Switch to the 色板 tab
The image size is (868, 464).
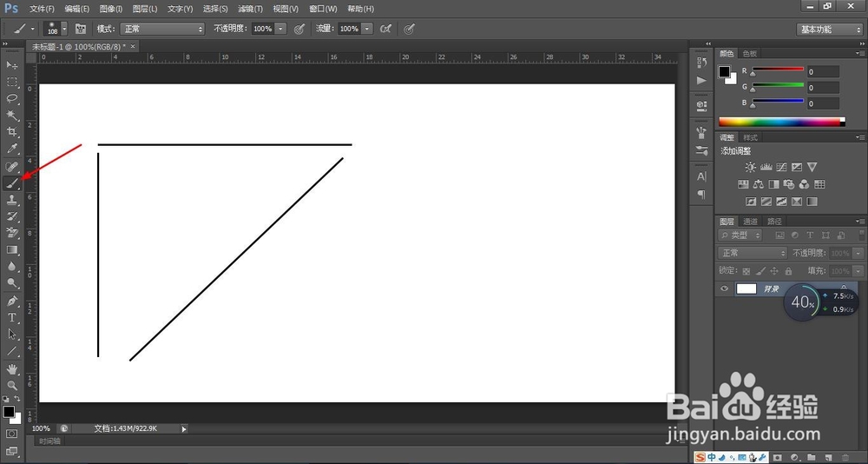(x=750, y=53)
